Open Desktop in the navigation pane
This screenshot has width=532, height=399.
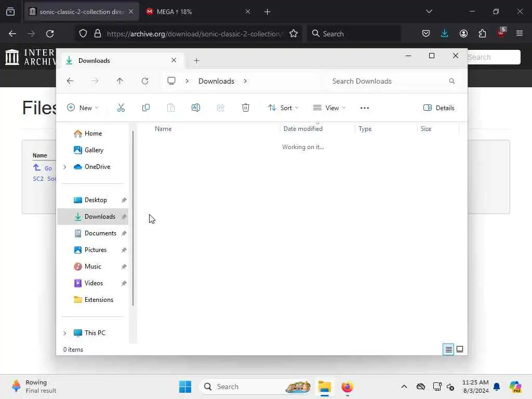(x=92, y=200)
